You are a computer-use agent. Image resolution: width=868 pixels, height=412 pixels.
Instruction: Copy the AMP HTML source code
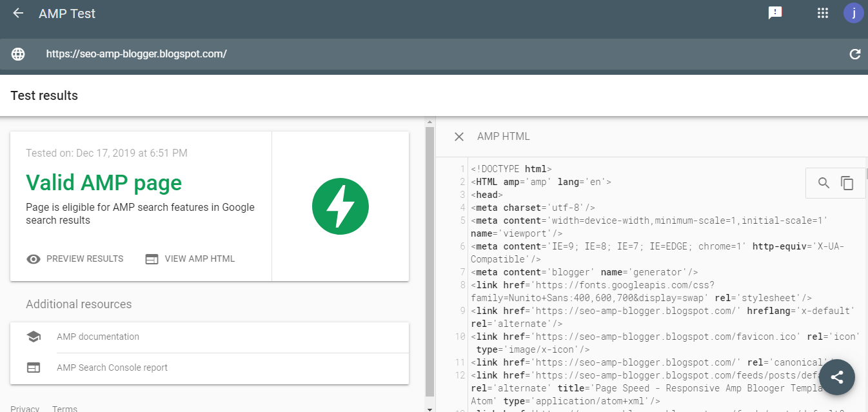coord(847,182)
